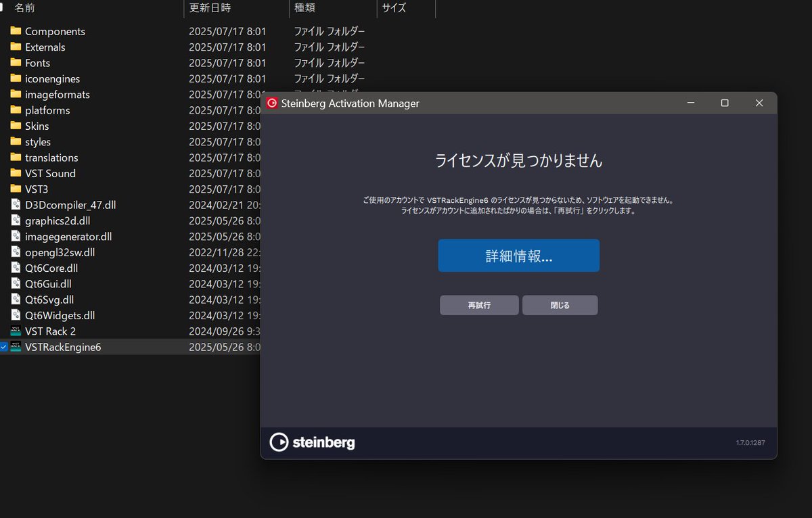This screenshot has width=812, height=518.
Task: Click the Qt6Svg.dll file icon
Action: [x=16, y=300]
